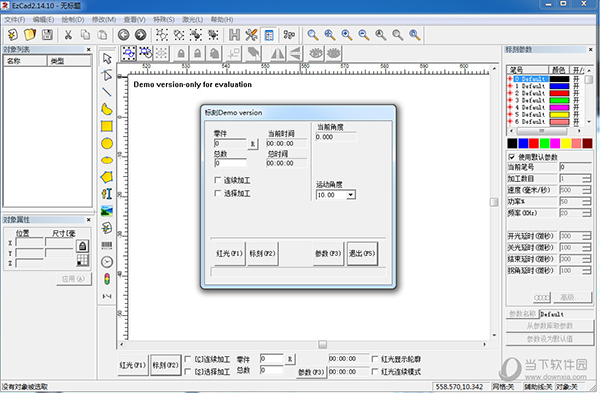Image resolution: width=600 pixels, height=393 pixels.
Task: Click the Open file folder icon
Action: [x=30, y=35]
